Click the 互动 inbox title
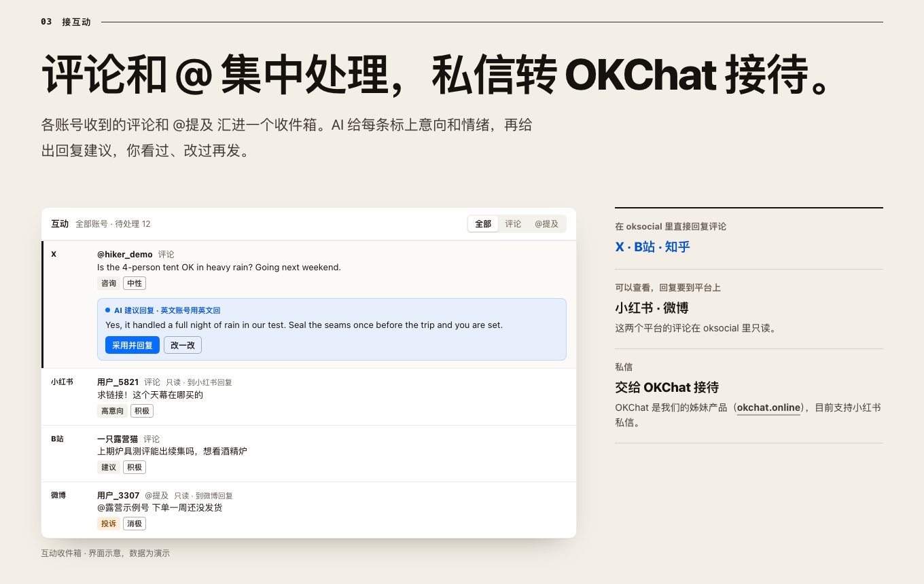Image resolution: width=924 pixels, height=584 pixels. pyautogui.click(x=60, y=223)
